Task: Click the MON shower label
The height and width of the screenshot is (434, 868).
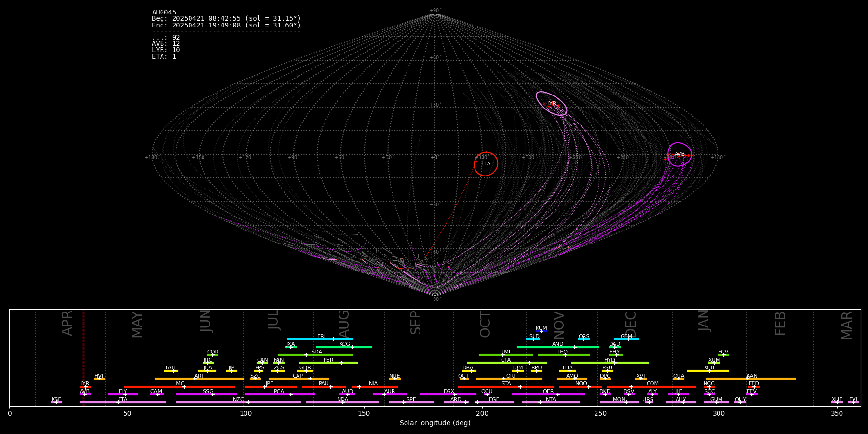Action: (619, 400)
